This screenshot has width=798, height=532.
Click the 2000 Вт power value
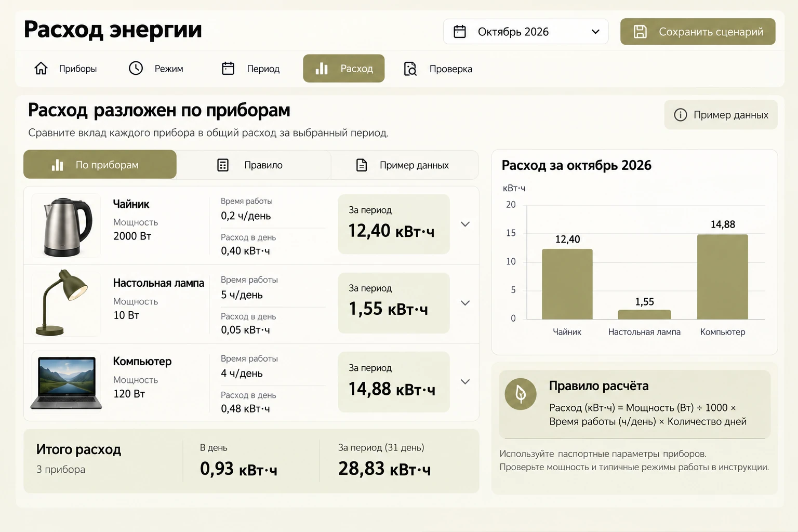point(132,236)
